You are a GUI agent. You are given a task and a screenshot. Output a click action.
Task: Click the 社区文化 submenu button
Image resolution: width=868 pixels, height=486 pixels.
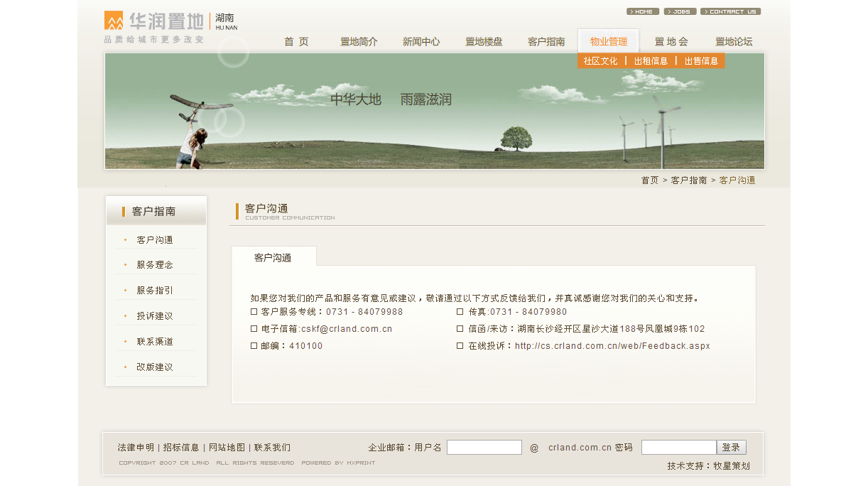tap(600, 61)
